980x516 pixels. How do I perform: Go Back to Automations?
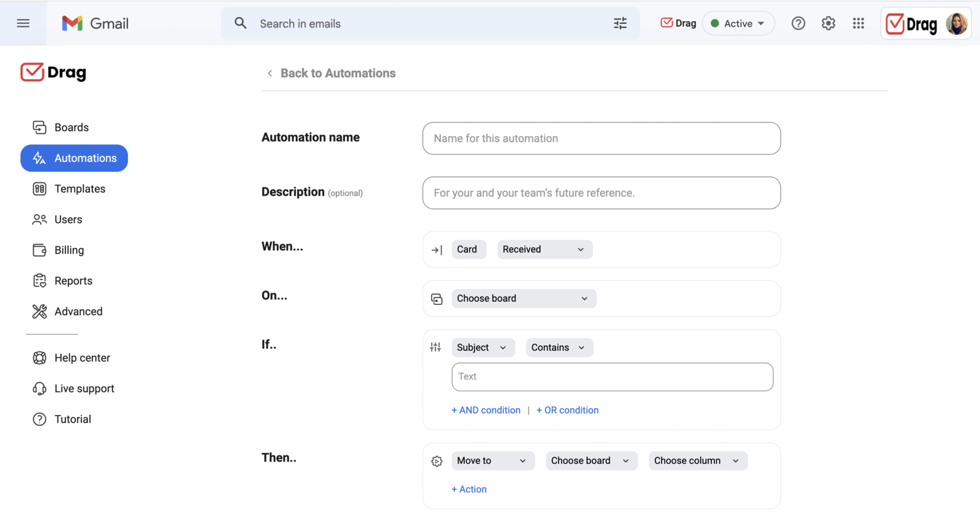(337, 73)
